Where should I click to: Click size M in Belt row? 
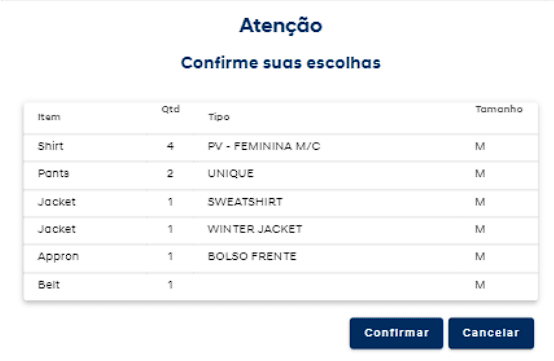click(x=480, y=285)
